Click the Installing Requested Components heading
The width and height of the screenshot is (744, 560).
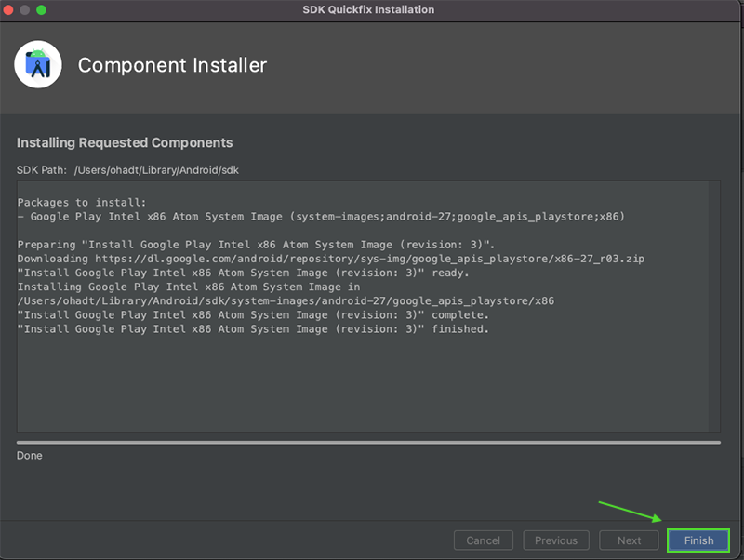point(125,142)
